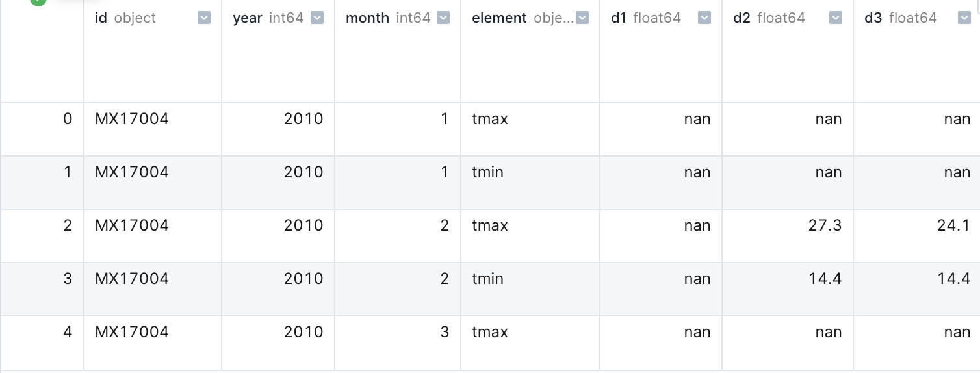Open the d3 column dropdown arrow
Screen dimensions: 980x373
point(964,18)
